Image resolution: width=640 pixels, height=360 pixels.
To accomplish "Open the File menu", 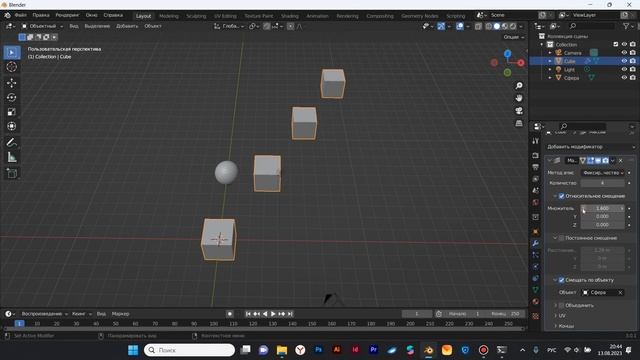I will point(21,15).
